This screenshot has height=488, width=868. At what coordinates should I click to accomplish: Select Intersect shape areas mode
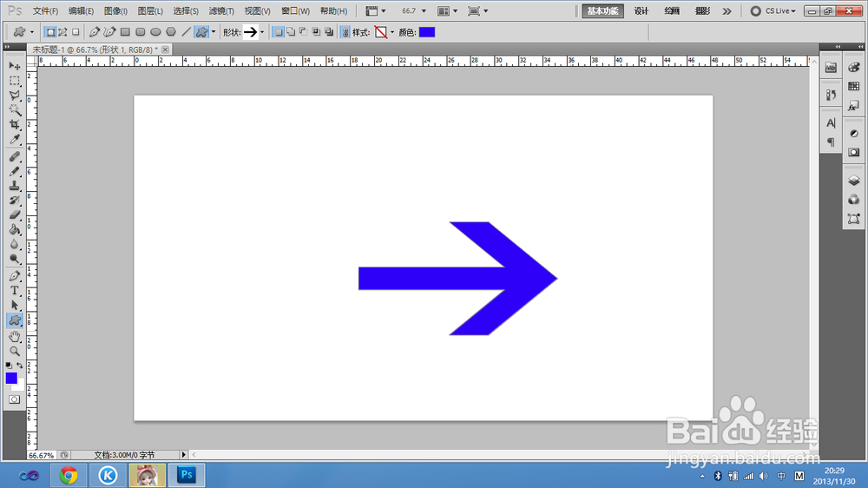(316, 32)
